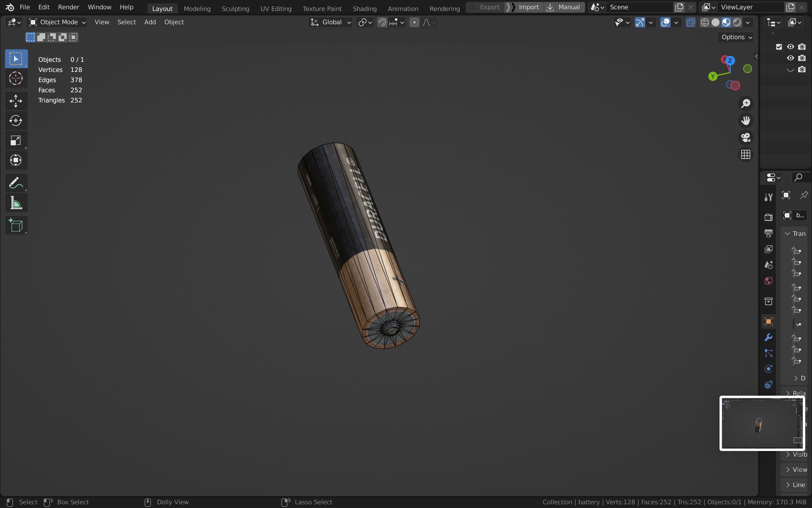
Task: Open the Options dropdown
Action: 736,37
